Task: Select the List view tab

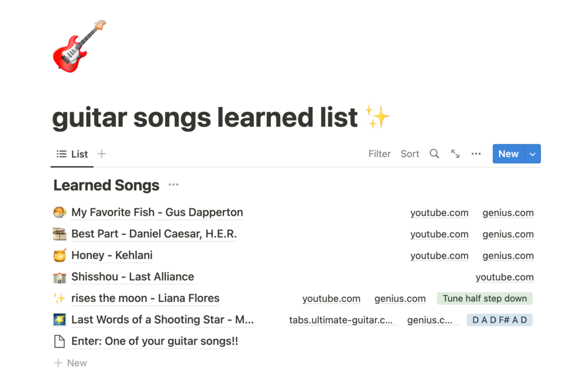Action: point(72,154)
